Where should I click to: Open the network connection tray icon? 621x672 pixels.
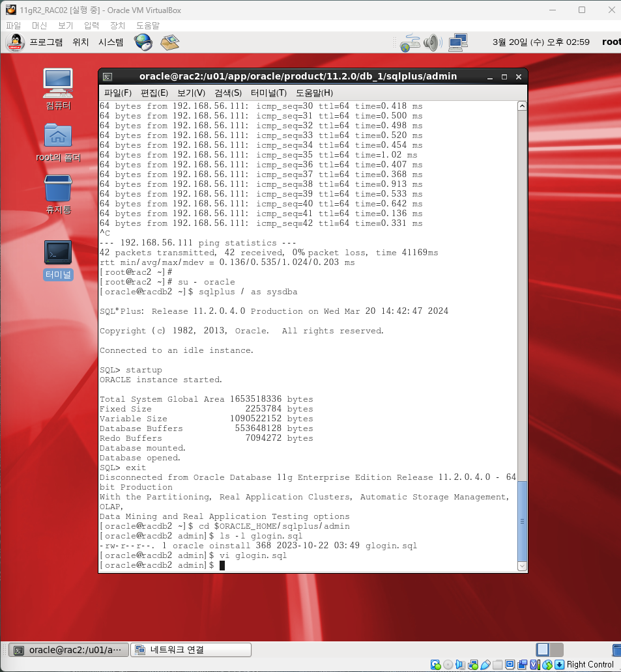click(x=410, y=42)
